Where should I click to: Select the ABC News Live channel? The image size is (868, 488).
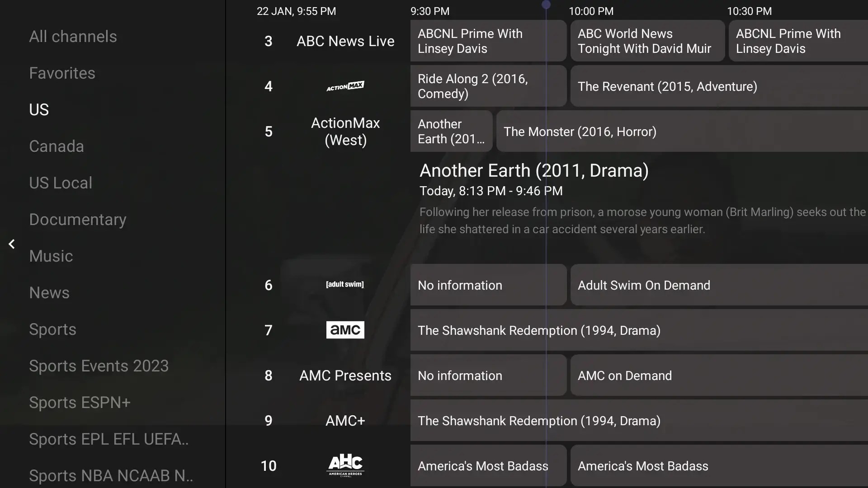coord(345,41)
